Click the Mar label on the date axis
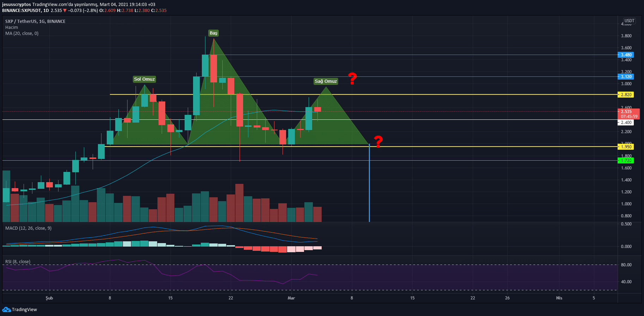The width and height of the screenshot is (644, 316). tap(291, 298)
